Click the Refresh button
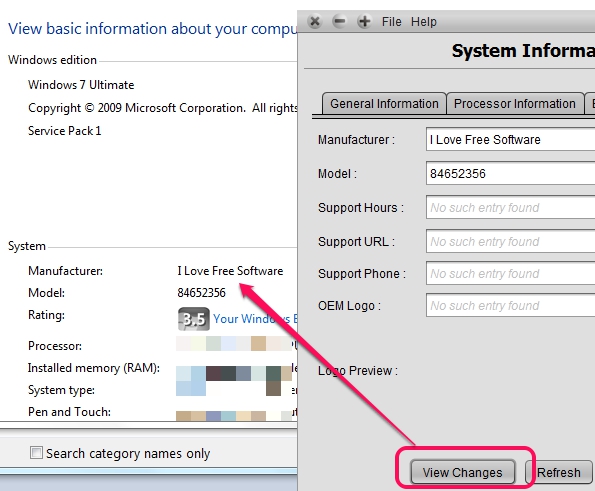The width and height of the screenshot is (595, 491). 559,472
